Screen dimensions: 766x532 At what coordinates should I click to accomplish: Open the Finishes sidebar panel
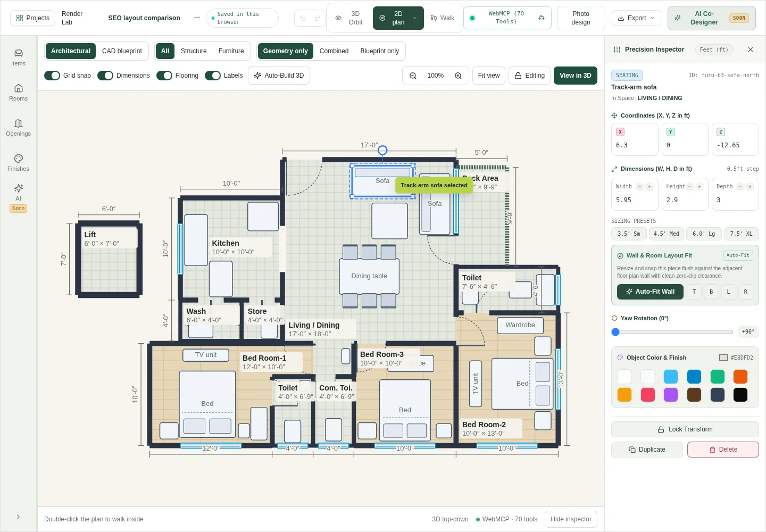tap(18, 163)
